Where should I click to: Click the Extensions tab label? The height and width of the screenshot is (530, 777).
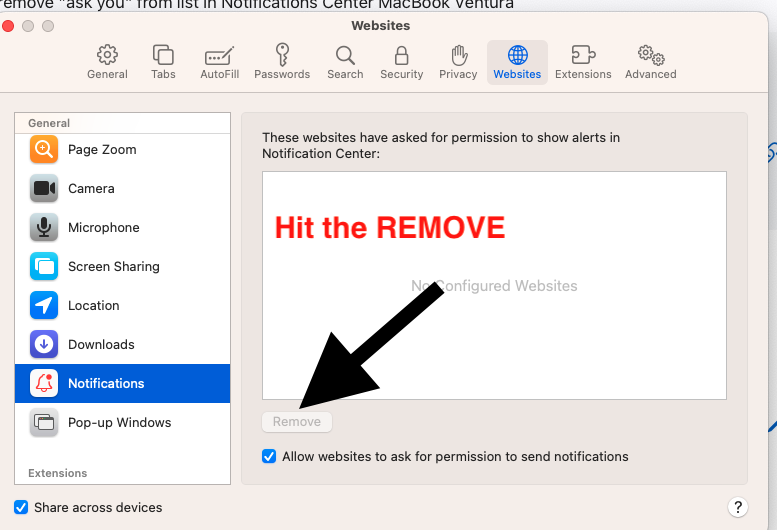(583, 74)
